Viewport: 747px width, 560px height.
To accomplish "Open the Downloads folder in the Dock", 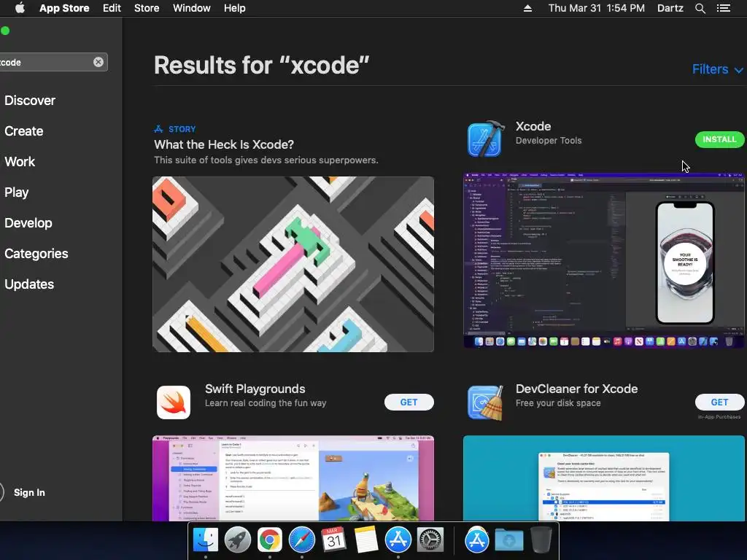I will (508, 540).
